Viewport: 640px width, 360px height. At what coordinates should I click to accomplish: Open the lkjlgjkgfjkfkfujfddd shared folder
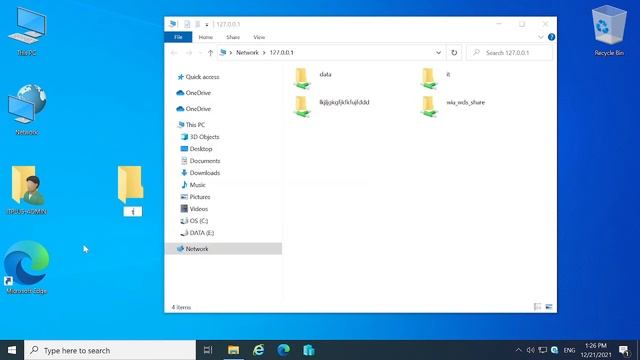click(331, 106)
